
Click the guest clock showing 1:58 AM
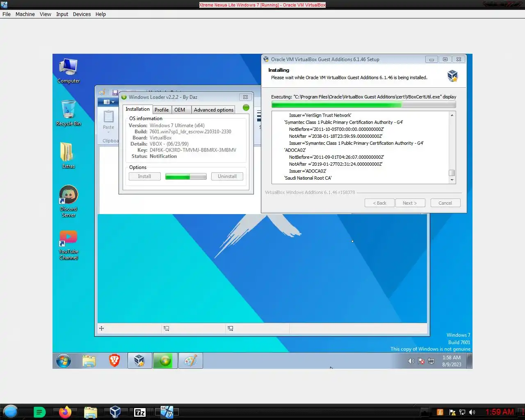451,361
